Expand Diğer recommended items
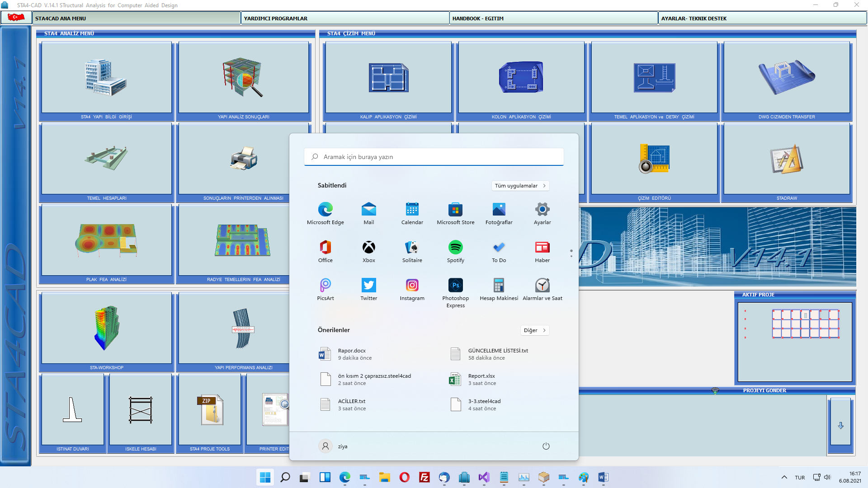The height and width of the screenshot is (488, 868). click(x=534, y=330)
